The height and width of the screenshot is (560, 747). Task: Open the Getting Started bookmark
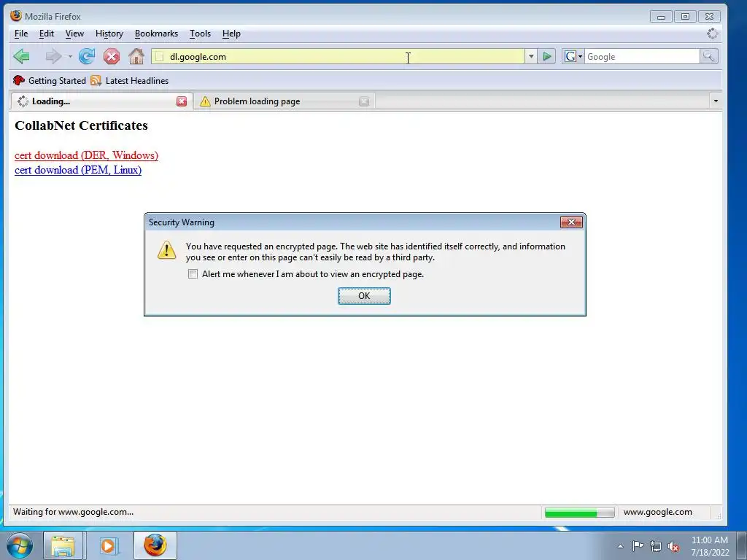click(x=50, y=80)
